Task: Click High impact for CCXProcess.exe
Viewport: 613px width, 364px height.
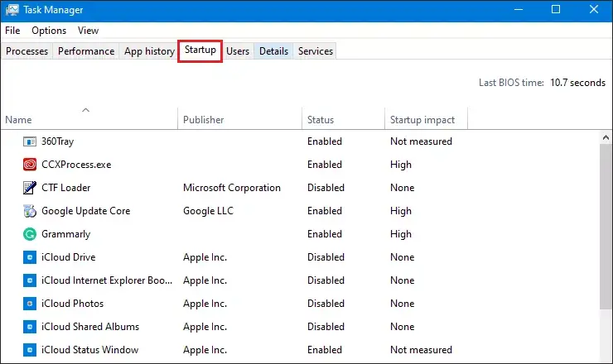Action: pyautogui.click(x=401, y=165)
